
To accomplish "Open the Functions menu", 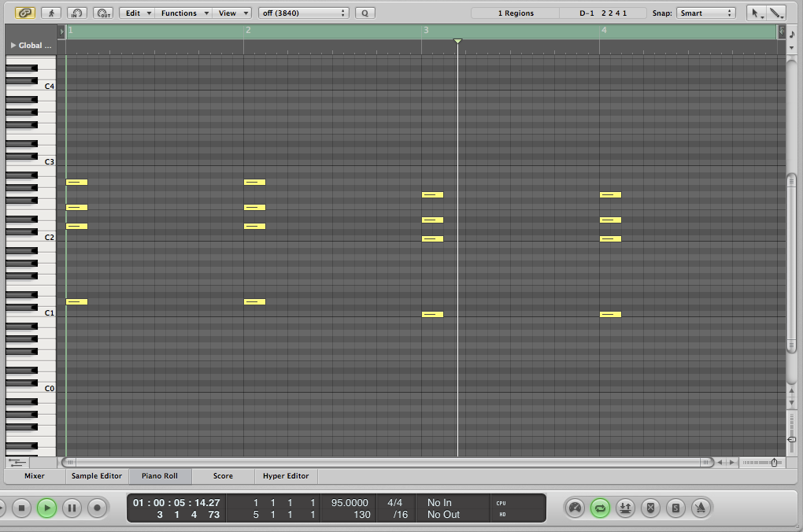I will (x=184, y=13).
